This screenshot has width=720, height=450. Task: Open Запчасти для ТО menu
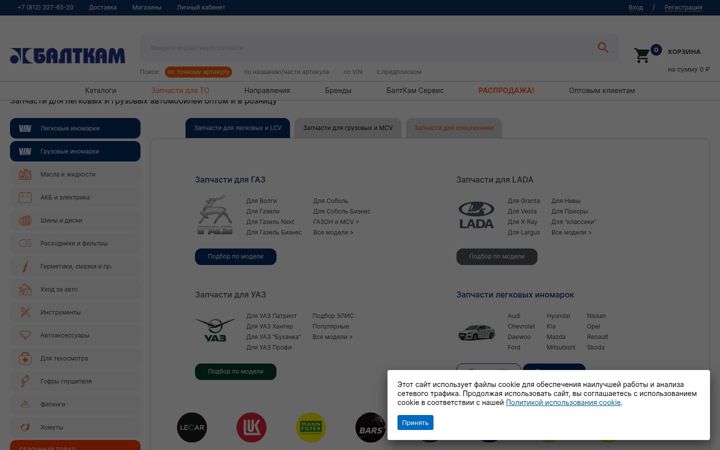click(x=180, y=90)
